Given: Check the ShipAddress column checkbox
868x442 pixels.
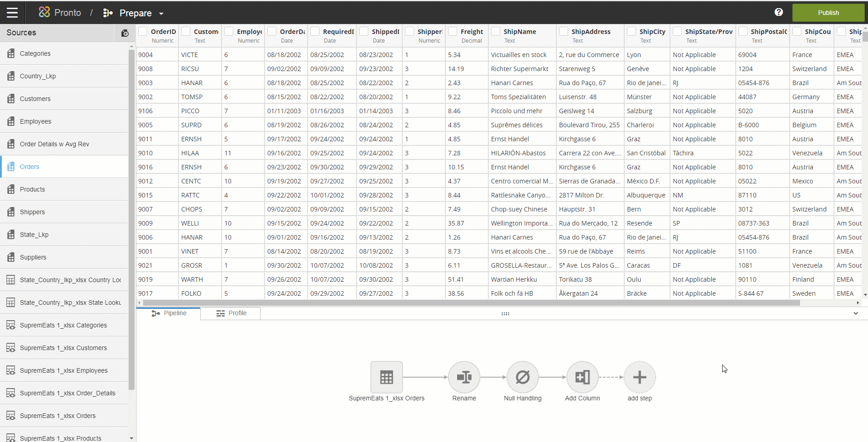Looking at the screenshot, I should (564, 31).
